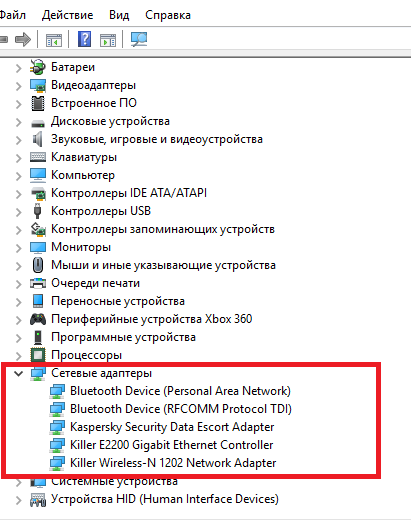
Task: Open the blue Help question mark icon
Action: click(x=85, y=39)
